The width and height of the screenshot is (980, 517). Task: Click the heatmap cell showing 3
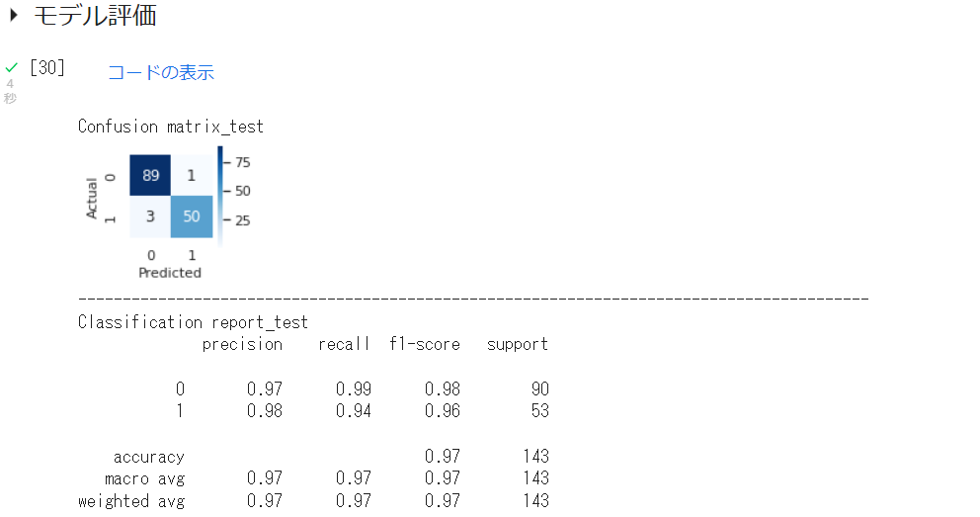coord(150,217)
